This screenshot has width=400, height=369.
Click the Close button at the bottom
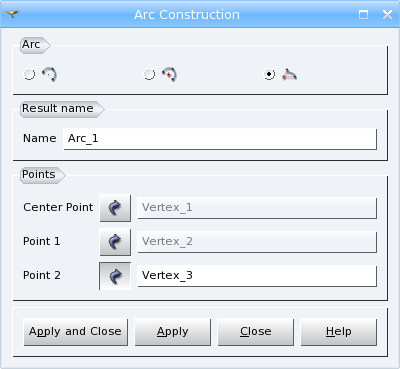click(x=256, y=332)
